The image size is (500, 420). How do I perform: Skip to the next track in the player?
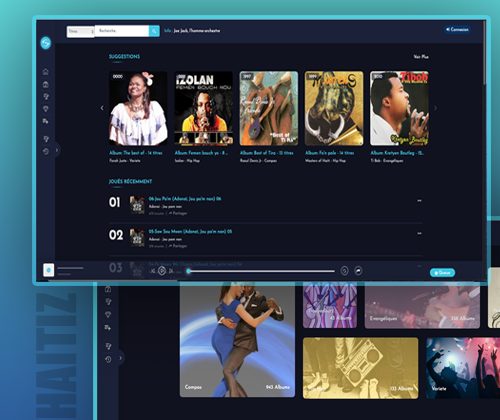[x=171, y=271]
